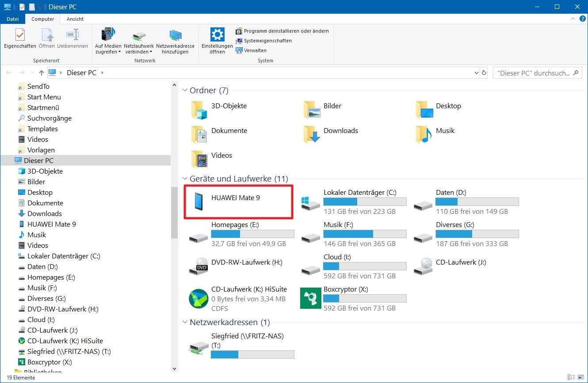
Task: Select Daten (D:) drive in main pane
Action: [466, 202]
